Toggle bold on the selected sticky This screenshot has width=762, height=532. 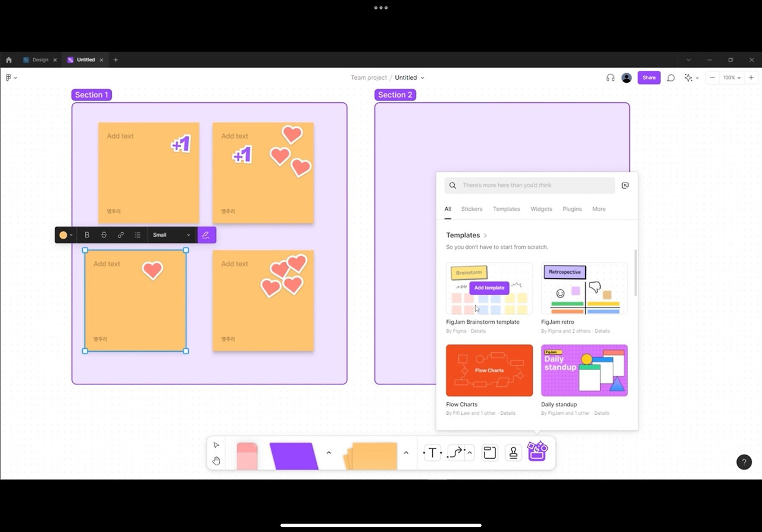(87, 235)
